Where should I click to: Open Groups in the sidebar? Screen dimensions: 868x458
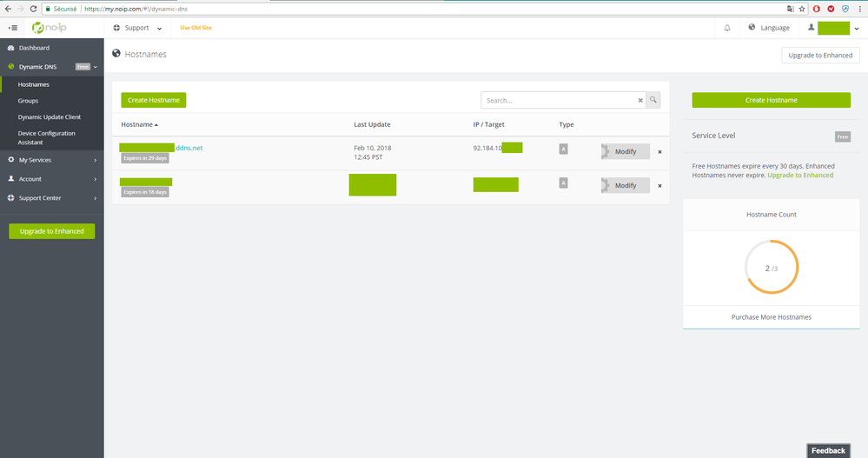click(28, 101)
